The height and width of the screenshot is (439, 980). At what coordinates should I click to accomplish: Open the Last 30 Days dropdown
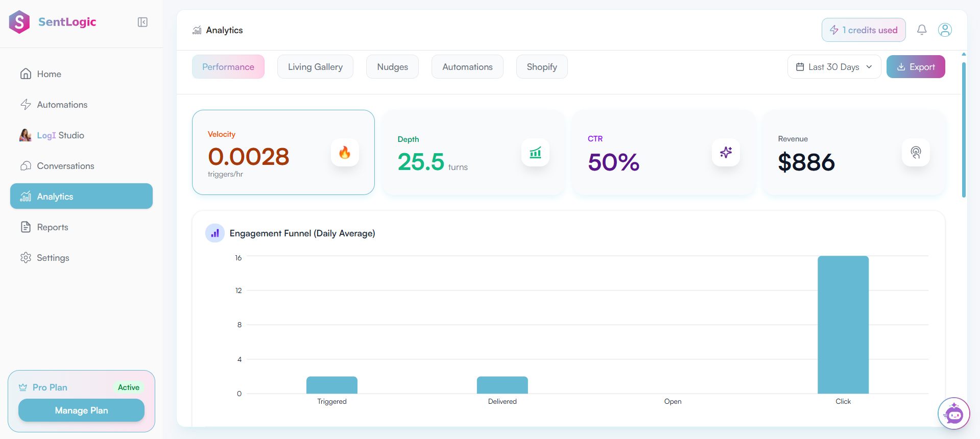coord(834,67)
